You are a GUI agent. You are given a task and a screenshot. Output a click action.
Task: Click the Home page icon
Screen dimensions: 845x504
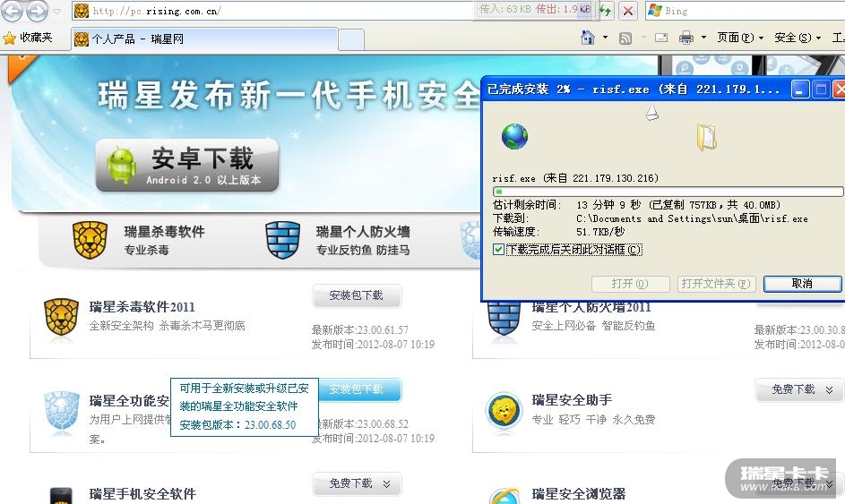pos(588,38)
